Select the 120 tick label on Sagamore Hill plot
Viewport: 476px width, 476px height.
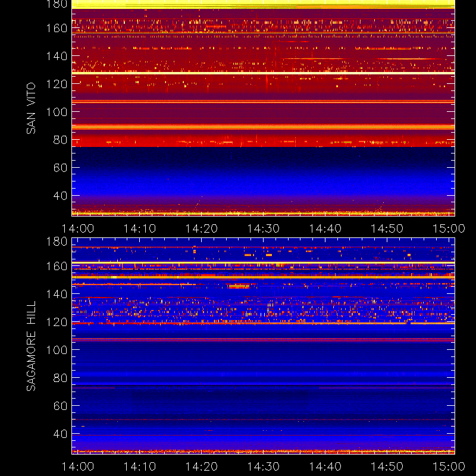(x=57, y=322)
